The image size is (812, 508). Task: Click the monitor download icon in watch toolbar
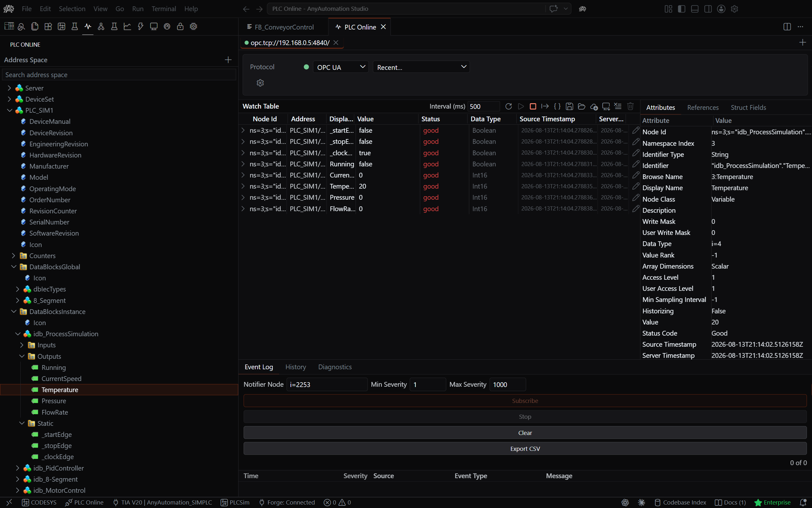(x=606, y=106)
